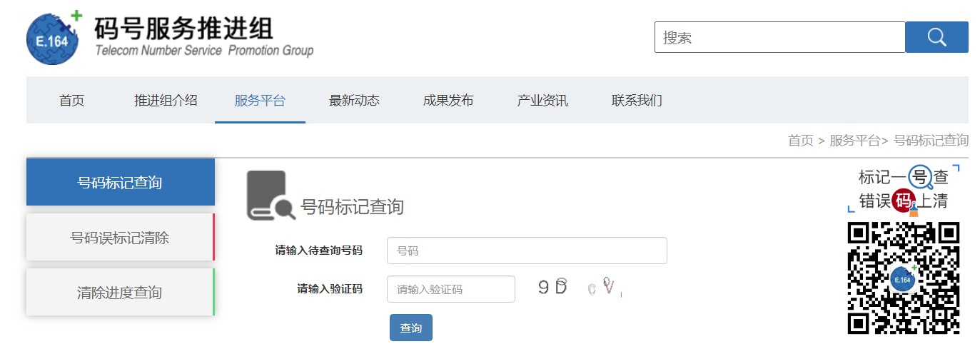Click the 首页 breadcrumb link
This screenshot has width=980, height=364.
pos(800,141)
